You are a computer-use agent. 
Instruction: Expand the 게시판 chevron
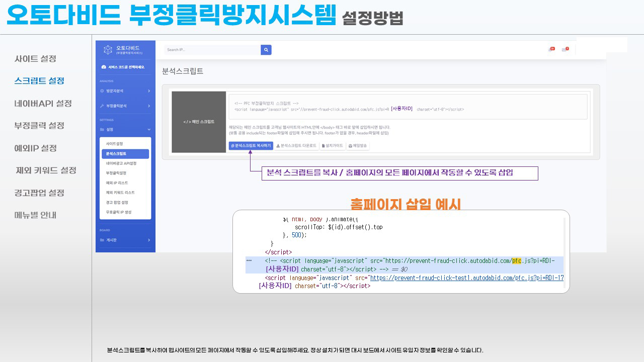click(149, 240)
